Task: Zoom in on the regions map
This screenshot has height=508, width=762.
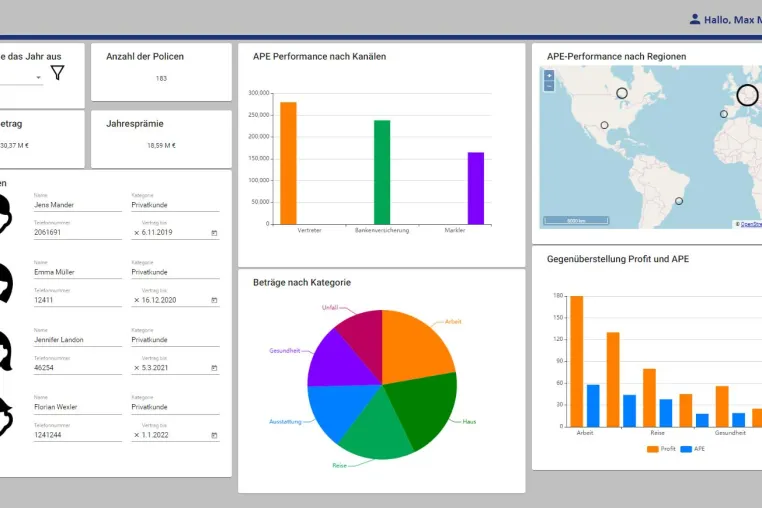Action: [x=549, y=75]
